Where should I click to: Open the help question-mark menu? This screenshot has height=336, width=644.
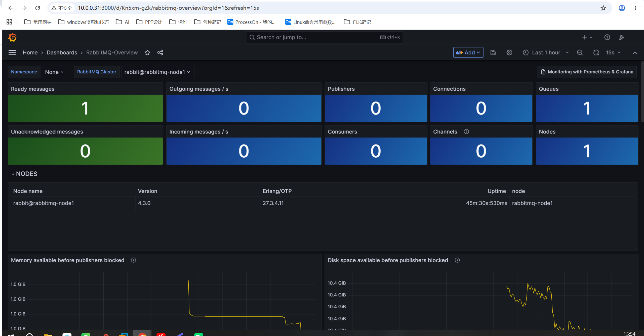click(x=607, y=37)
